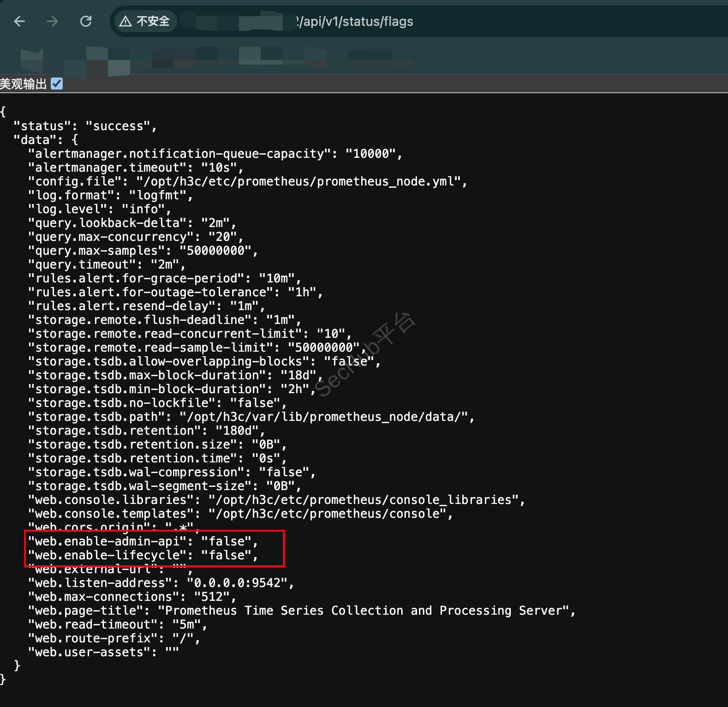The width and height of the screenshot is (728, 707).
Task: Click the browser back arrow
Action: tap(19, 21)
